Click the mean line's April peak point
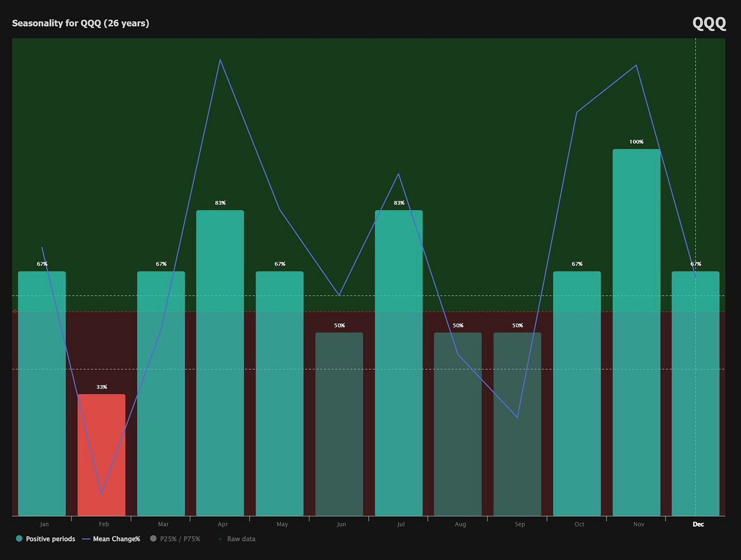Screen dimensions: 741x560 [220, 60]
